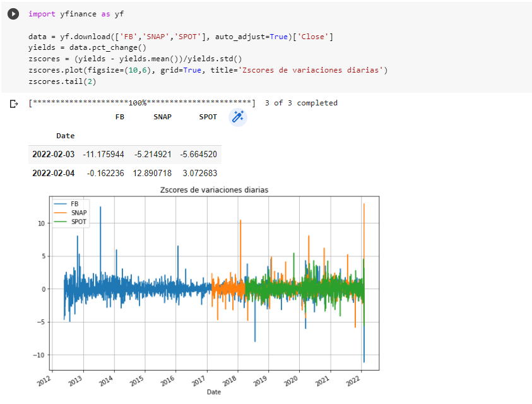Screen dimensions: 532x404
Task: Run the code cell with play button
Action: (x=13, y=14)
